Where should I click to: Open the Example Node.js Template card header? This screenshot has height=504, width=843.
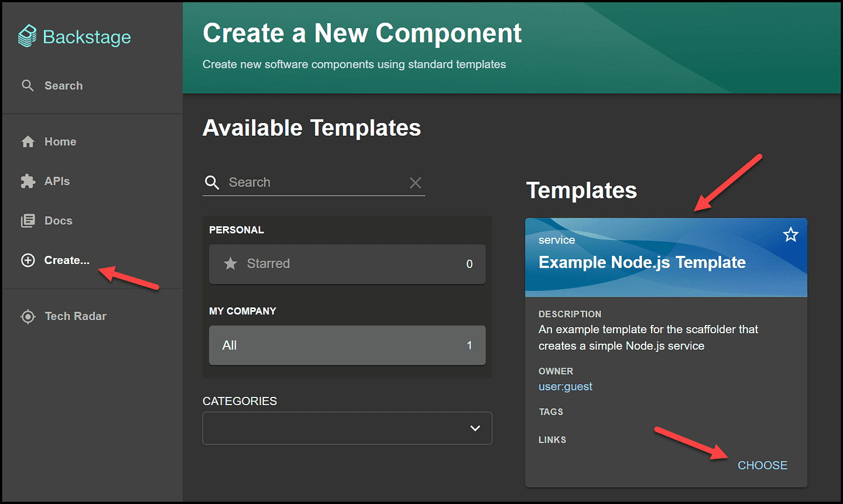coord(642,262)
